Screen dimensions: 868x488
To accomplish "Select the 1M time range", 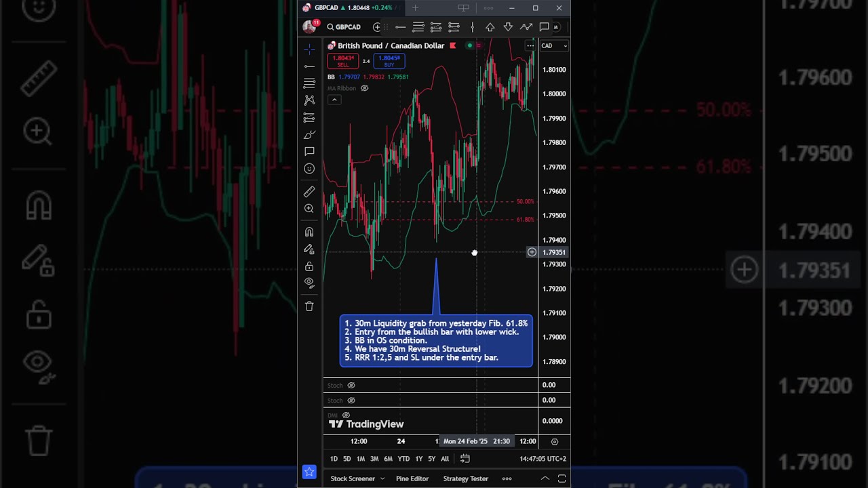I will coord(361,459).
